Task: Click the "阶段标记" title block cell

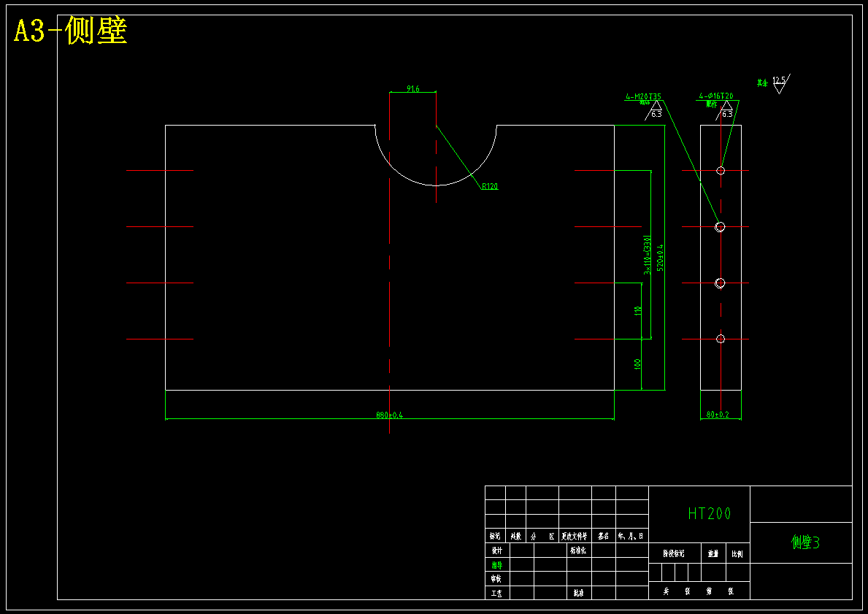Action: [x=675, y=553]
